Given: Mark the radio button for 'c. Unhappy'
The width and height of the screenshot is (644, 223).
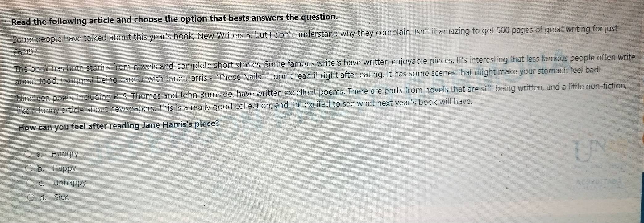Looking at the screenshot, I should click(x=30, y=183).
